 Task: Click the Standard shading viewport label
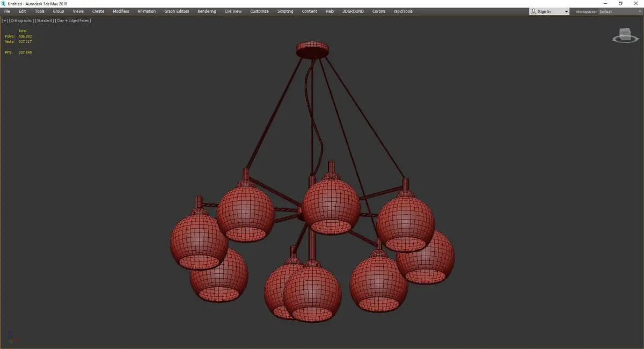(x=44, y=20)
